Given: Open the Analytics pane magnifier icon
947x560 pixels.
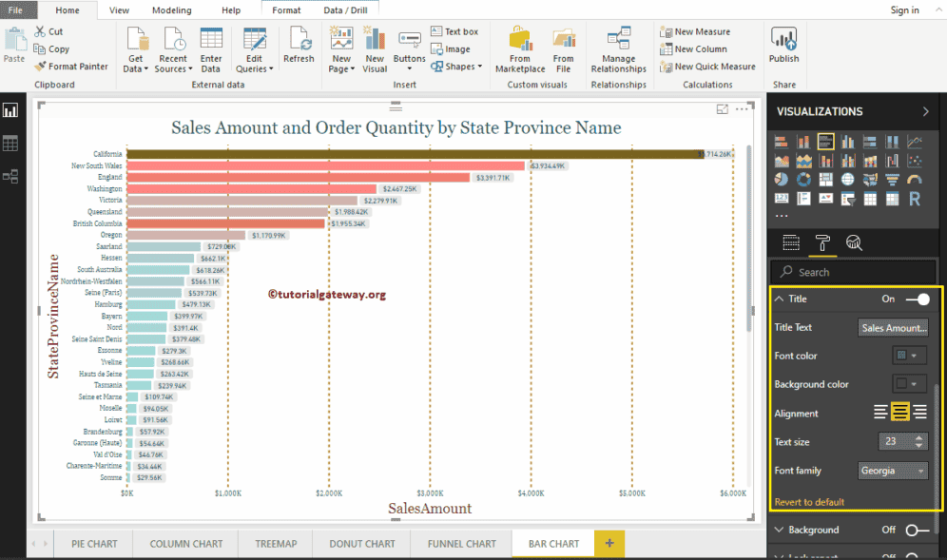Looking at the screenshot, I should pos(853,242).
